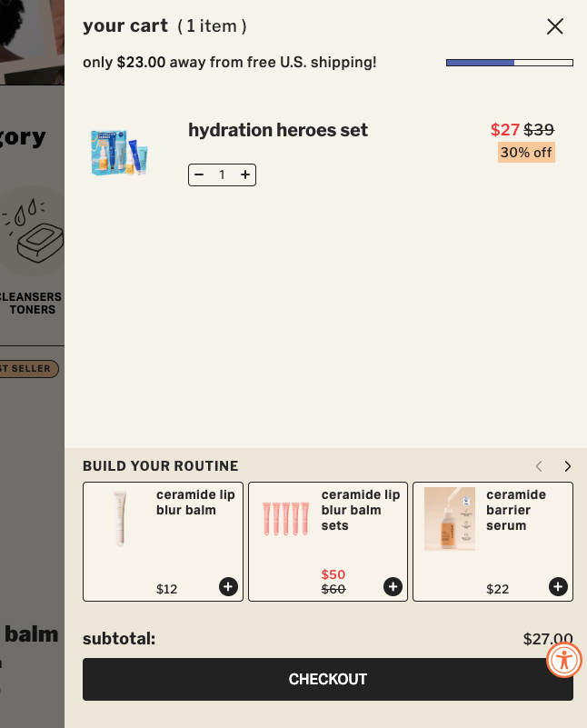
Task: Click the quantity input field
Action: point(222,175)
